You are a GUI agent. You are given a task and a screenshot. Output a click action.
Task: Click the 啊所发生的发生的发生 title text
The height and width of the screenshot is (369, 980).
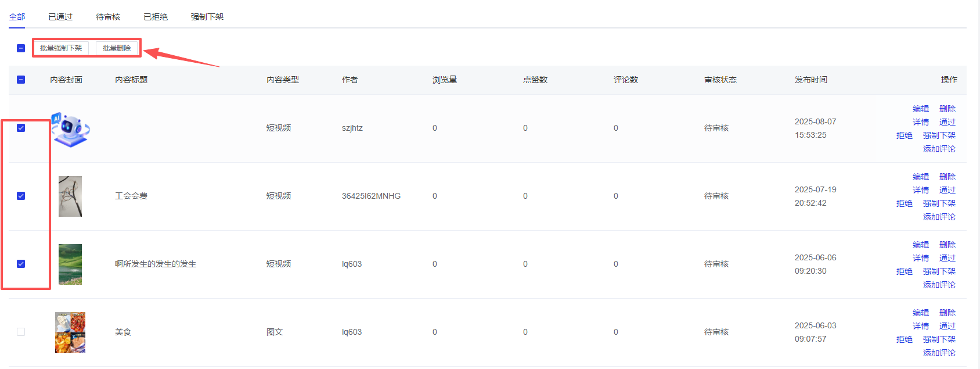tap(156, 264)
